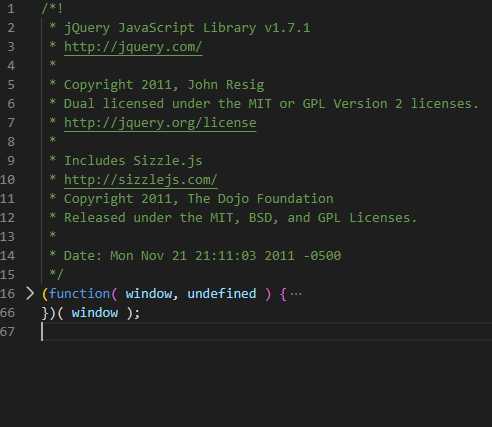Click the comment opening '/*!' on line 1
The height and width of the screenshot is (427, 492).
tap(52, 9)
